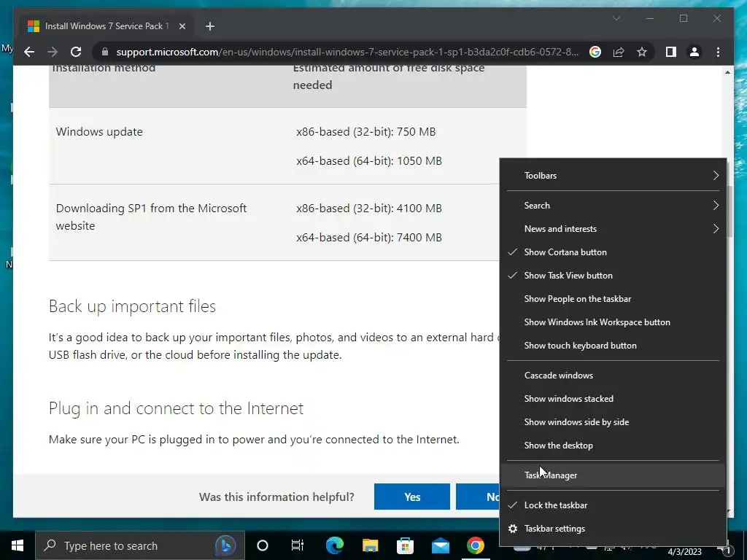Click 'Downloading SP1 from the Microsoft website' cell
747x560 pixels.
pos(151,217)
